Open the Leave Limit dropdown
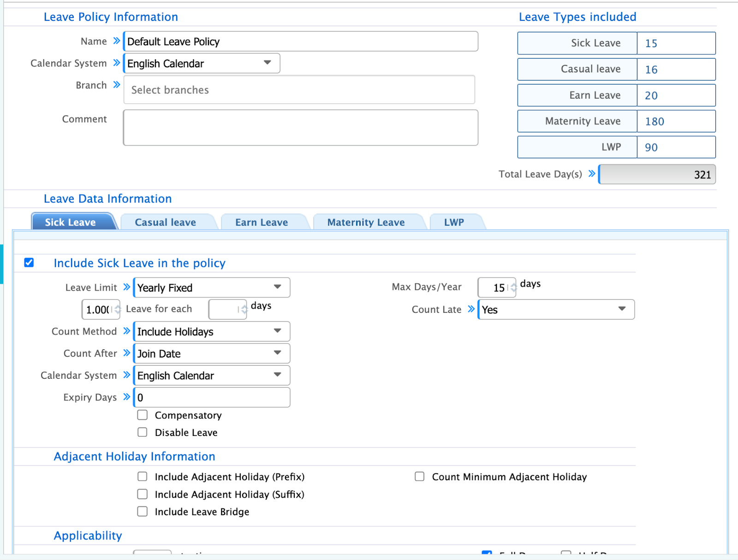Image resolution: width=738 pixels, height=560 pixels. [x=212, y=287]
